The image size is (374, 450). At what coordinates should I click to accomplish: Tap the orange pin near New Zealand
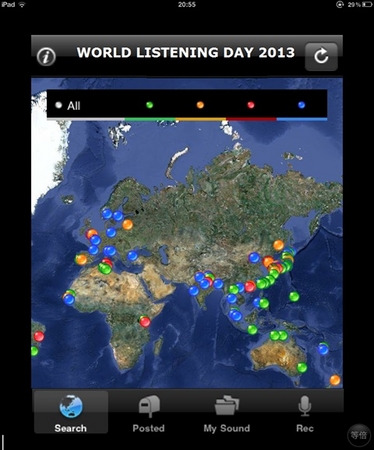point(335,380)
